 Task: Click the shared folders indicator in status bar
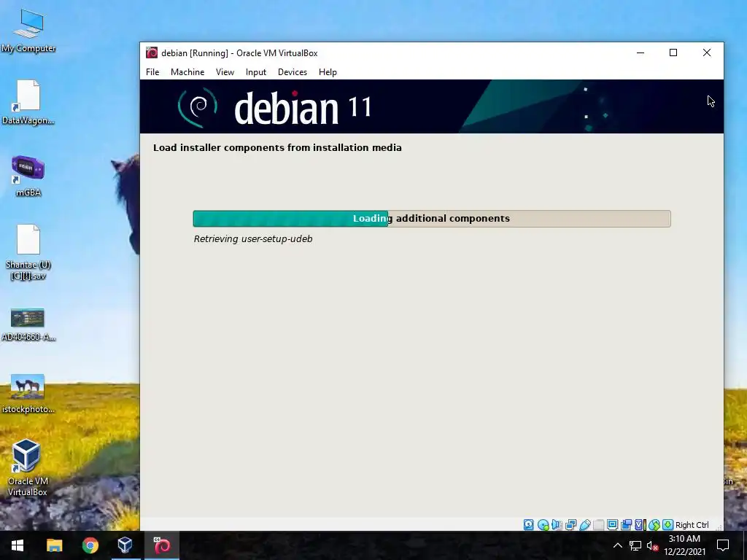(598, 525)
